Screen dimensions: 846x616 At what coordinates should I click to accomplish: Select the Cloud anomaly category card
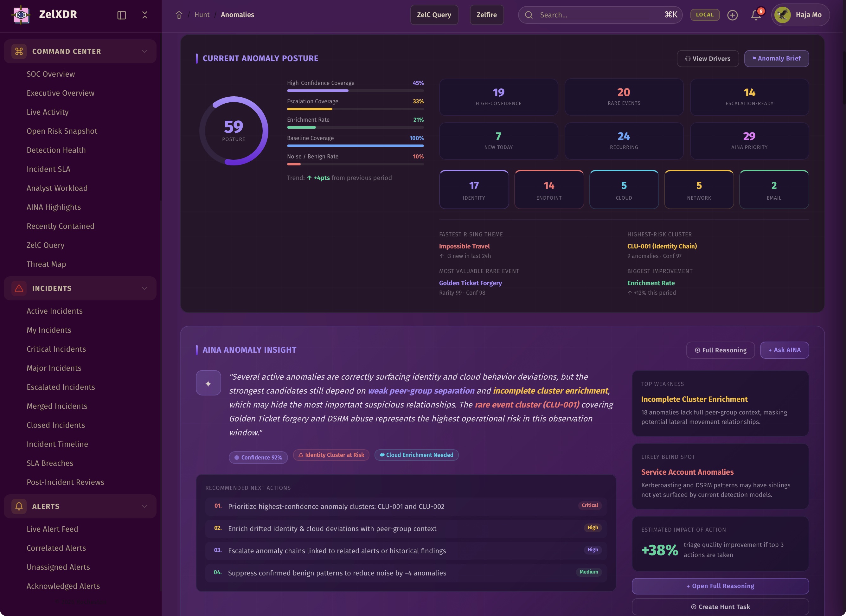(x=624, y=189)
